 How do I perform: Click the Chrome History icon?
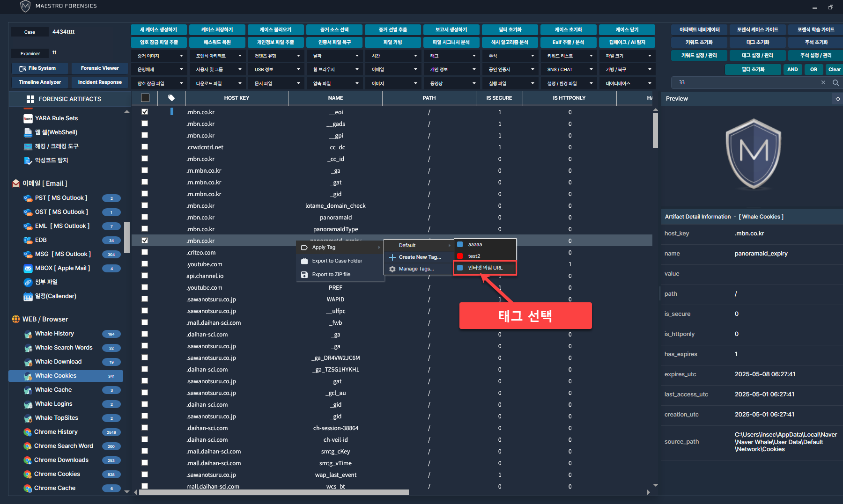(28, 432)
